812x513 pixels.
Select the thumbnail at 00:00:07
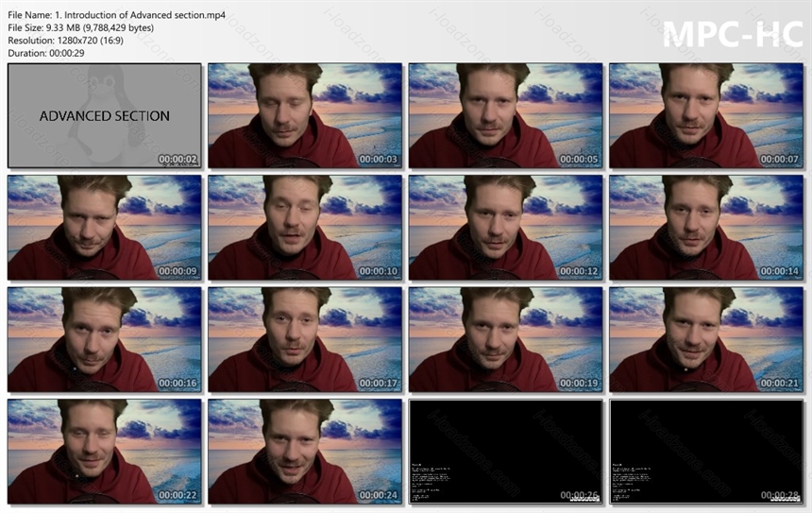(x=706, y=115)
